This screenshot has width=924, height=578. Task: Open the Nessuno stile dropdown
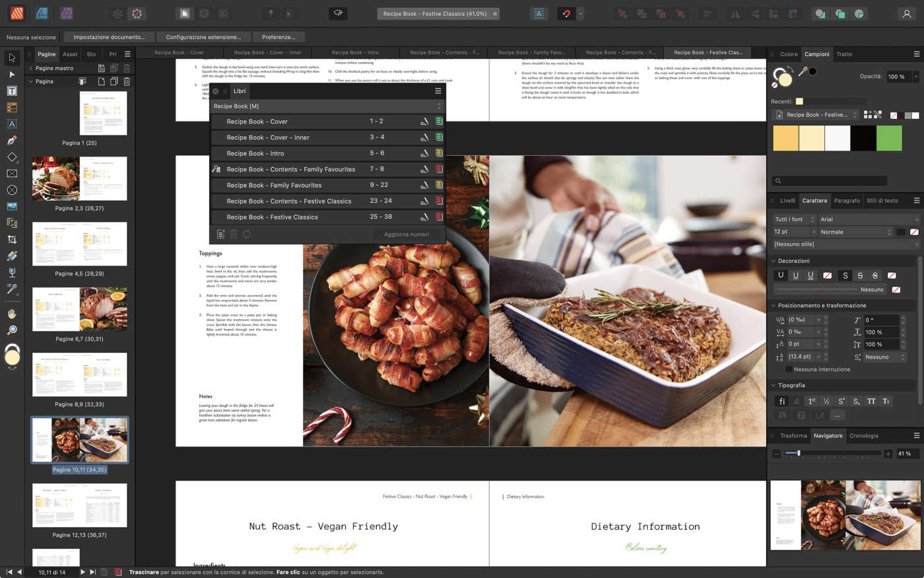coord(845,244)
